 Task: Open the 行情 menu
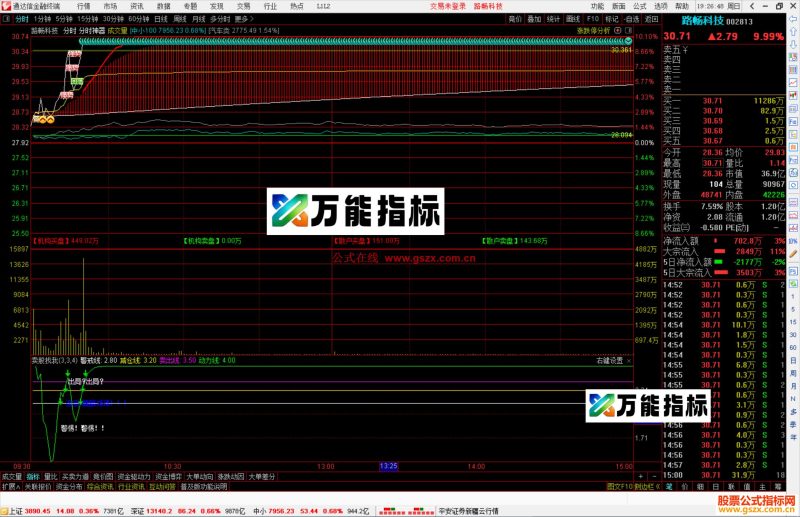[84, 6]
